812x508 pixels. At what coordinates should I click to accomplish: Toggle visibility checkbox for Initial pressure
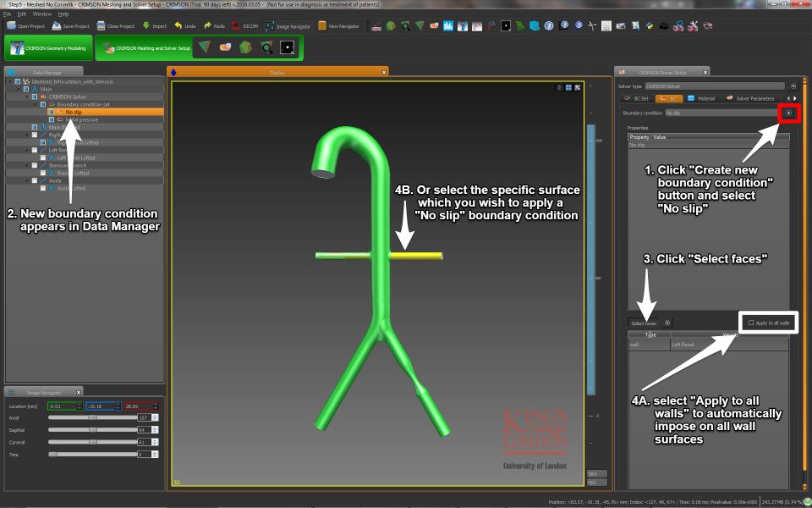(52, 119)
